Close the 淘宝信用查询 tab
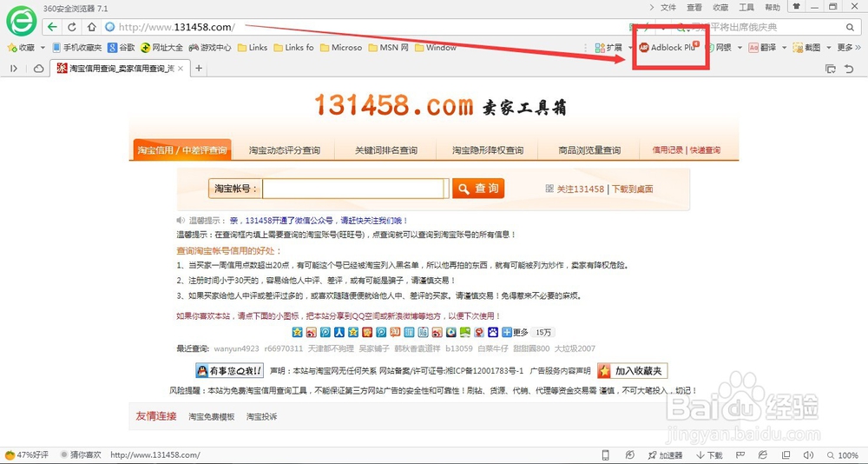The height and width of the screenshot is (464, 868). click(181, 68)
